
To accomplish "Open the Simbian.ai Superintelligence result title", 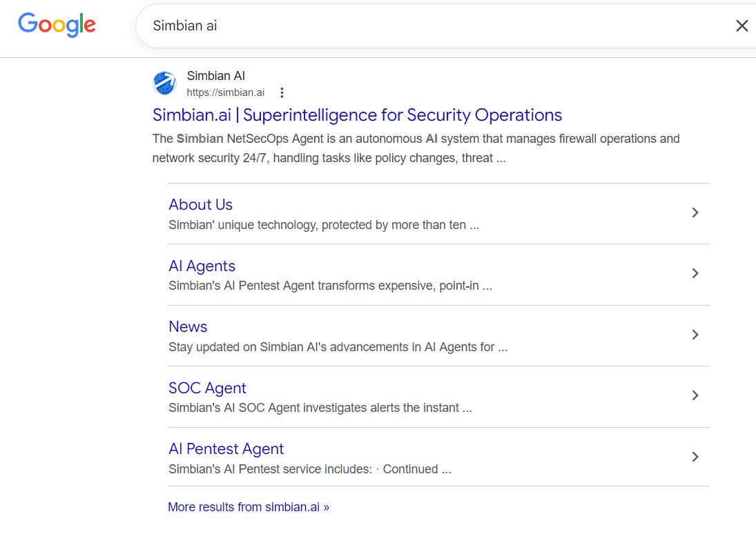I will pos(357,115).
